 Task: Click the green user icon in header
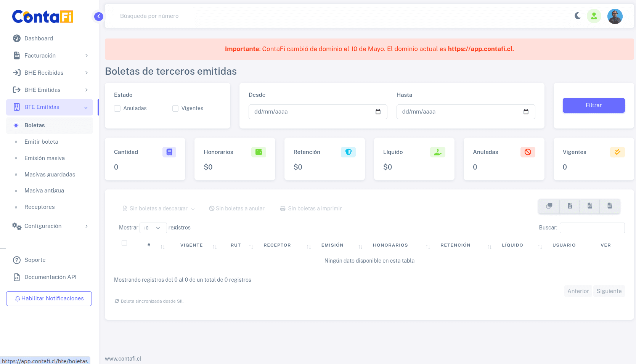(x=594, y=16)
